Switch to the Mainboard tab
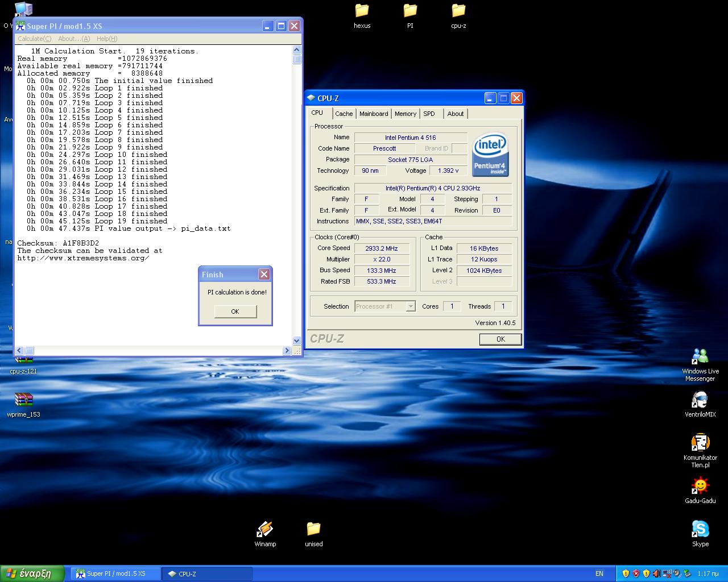 pos(374,114)
